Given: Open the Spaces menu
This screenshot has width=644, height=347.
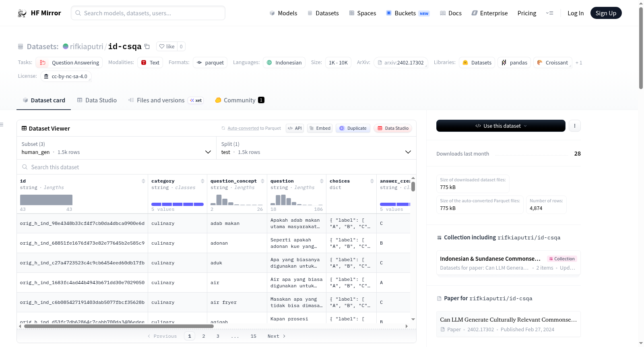Looking at the screenshot, I should pos(362,13).
